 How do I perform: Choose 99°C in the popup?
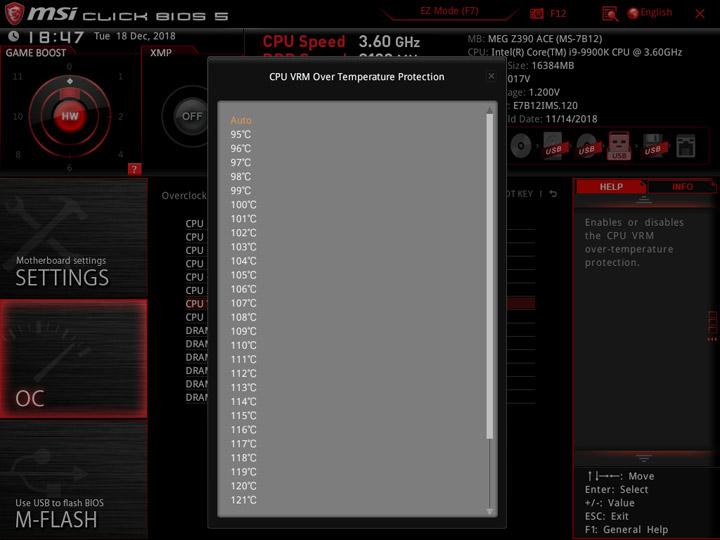[241, 191]
